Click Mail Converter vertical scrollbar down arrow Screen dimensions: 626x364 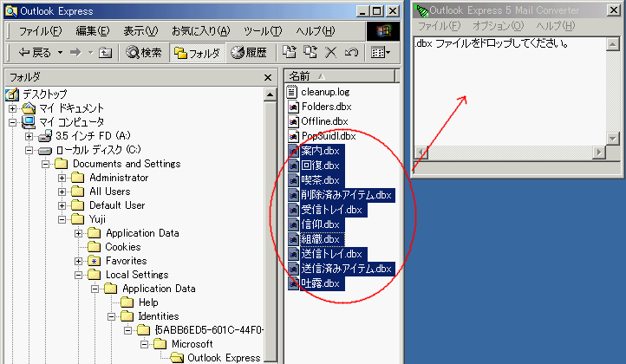pos(612,138)
